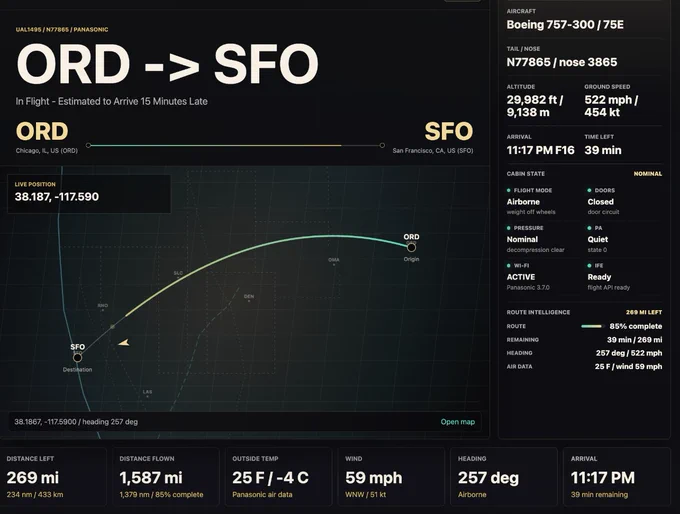This screenshot has width=680, height=514.
Task: Click the San Francisco, CA, US (SFO) caption
Action: point(433,151)
